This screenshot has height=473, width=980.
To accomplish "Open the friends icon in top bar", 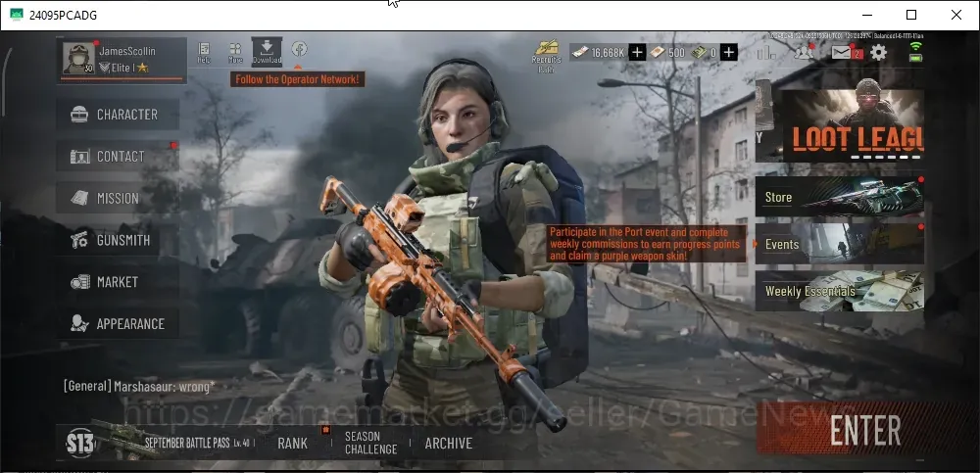I will [x=804, y=52].
